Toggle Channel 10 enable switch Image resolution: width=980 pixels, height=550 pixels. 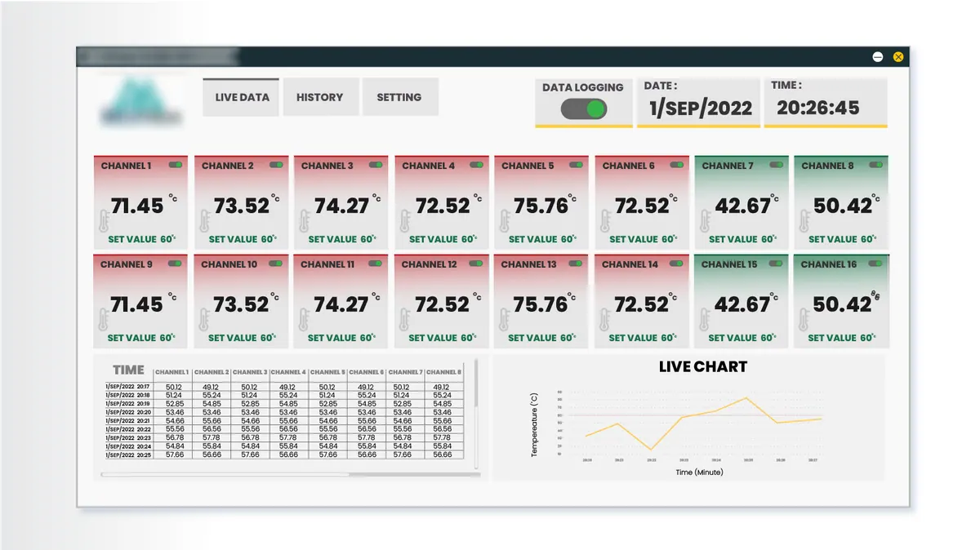(x=276, y=264)
